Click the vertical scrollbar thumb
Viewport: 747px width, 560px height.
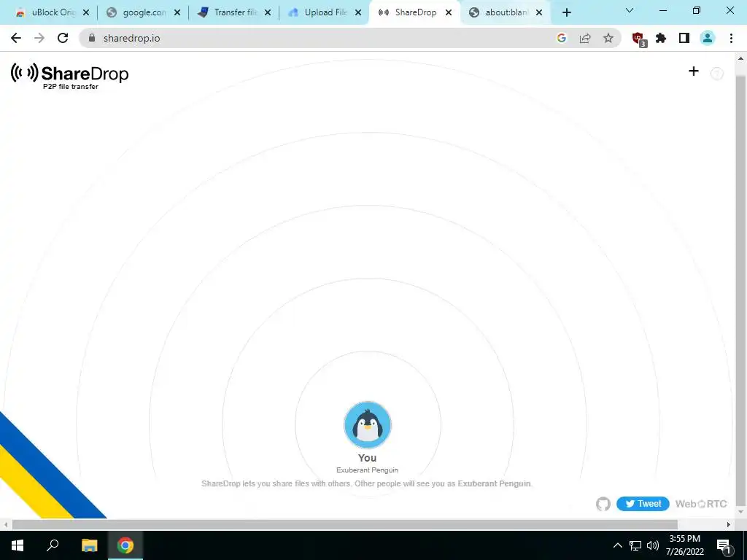coord(740,290)
